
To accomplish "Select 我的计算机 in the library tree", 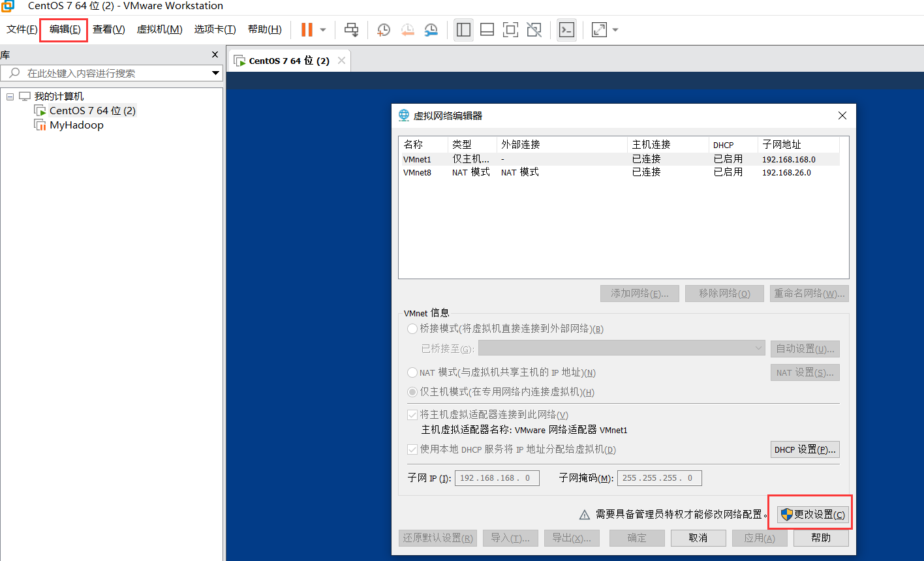I will 59,97.
